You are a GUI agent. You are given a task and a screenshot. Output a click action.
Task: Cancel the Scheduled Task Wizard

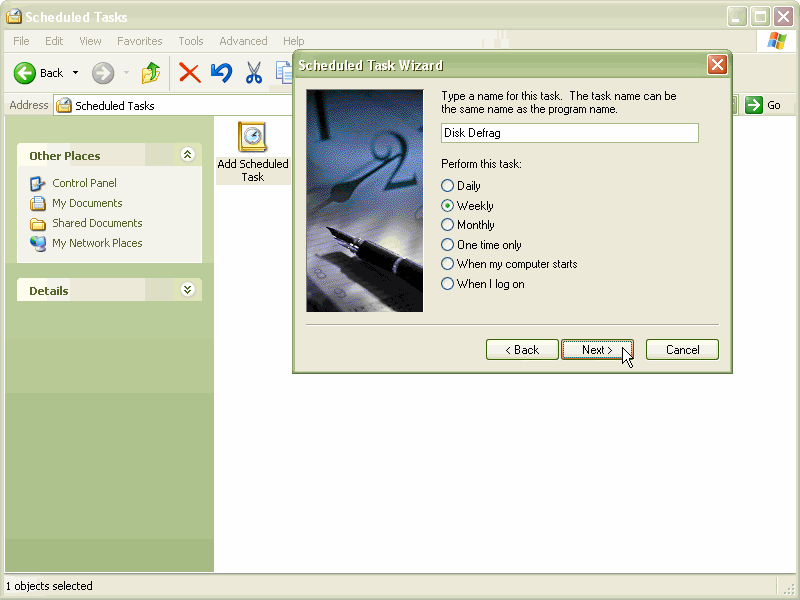(682, 350)
